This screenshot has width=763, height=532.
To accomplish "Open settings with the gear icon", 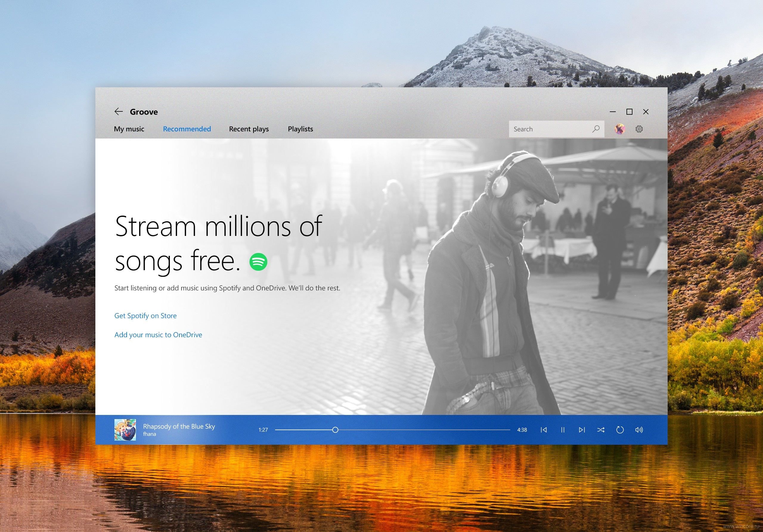I will pyautogui.click(x=639, y=129).
